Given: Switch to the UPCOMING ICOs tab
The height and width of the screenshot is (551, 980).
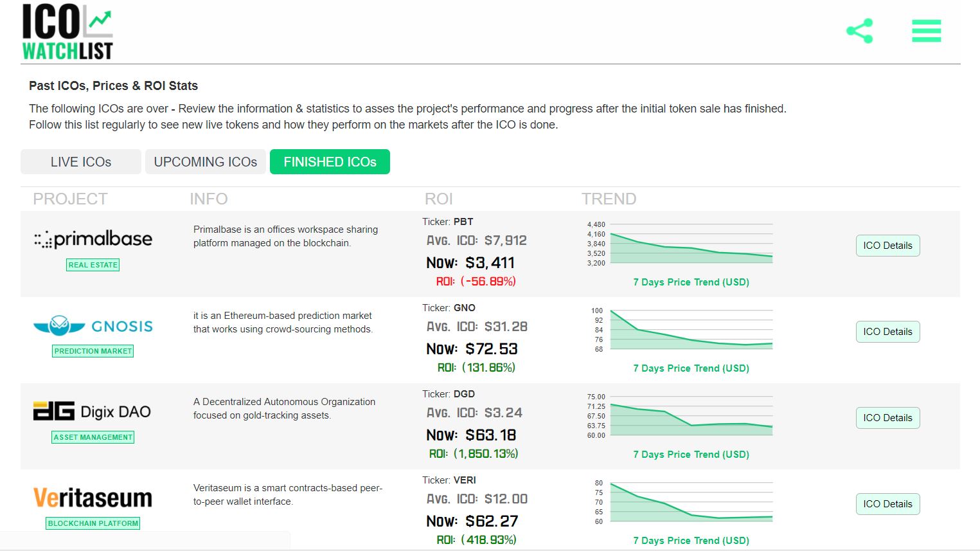Looking at the screenshot, I should 206,162.
